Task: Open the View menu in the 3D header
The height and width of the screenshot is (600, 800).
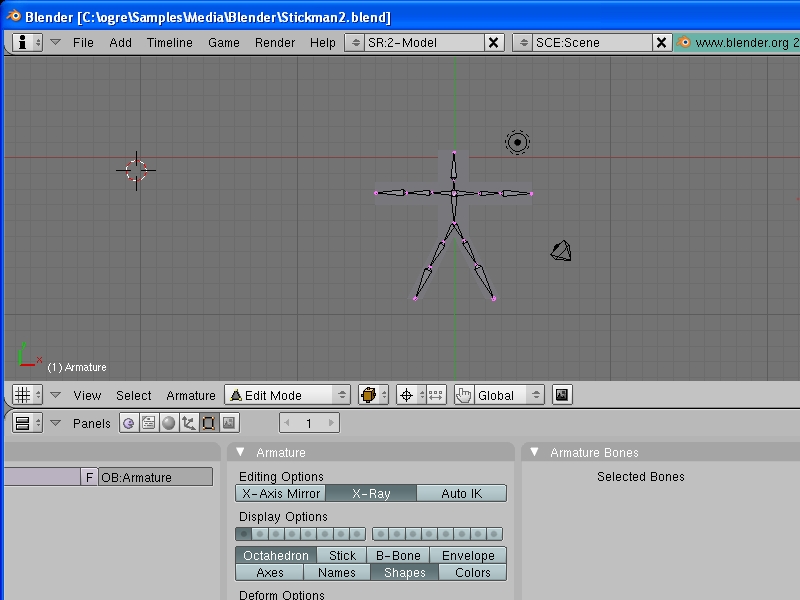Action: (x=87, y=395)
